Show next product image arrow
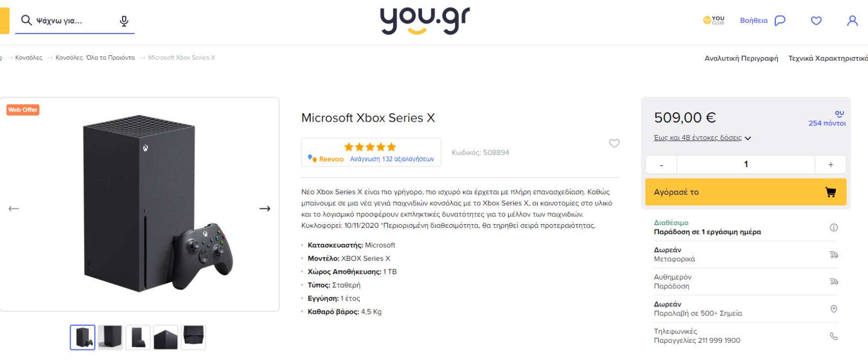Screen dimensions: 868x363 [265, 208]
